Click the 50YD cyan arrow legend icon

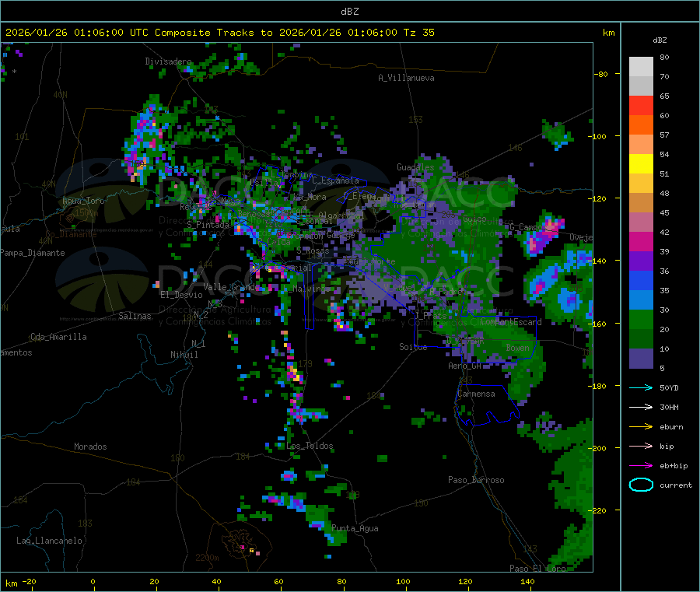pyautogui.click(x=641, y=387)
